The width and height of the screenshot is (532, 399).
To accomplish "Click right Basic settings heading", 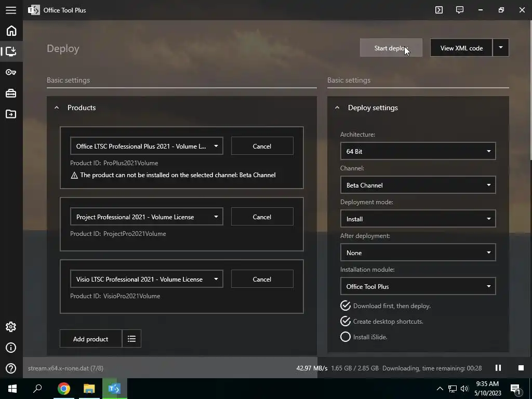I will (349, 80).
